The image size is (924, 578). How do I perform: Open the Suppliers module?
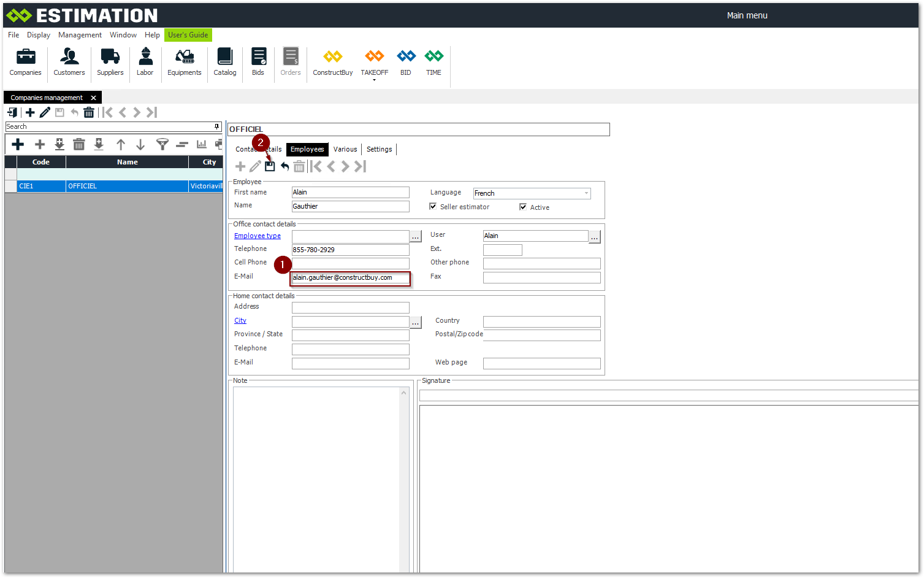click(110, 62)
